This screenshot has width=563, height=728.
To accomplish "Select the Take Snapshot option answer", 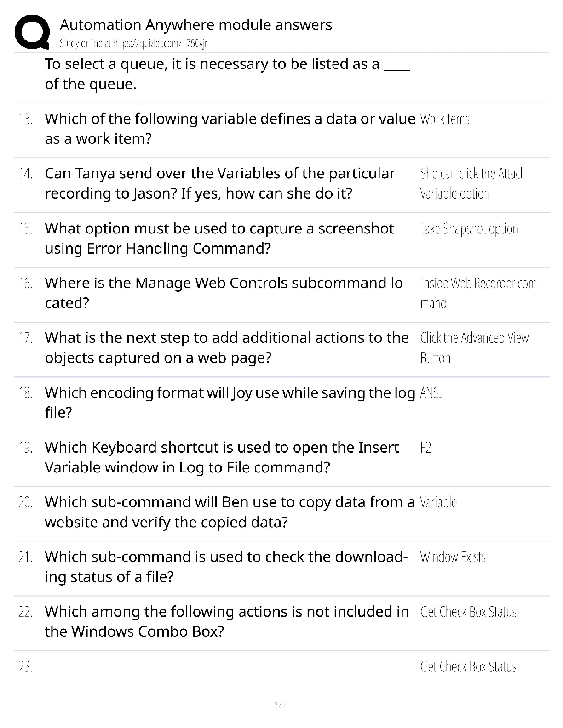I will pyautogui.click(x=469, y=229).
